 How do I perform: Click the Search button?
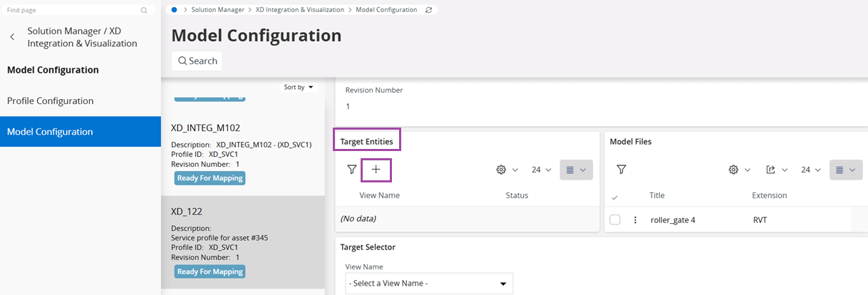tap(197, 61)
